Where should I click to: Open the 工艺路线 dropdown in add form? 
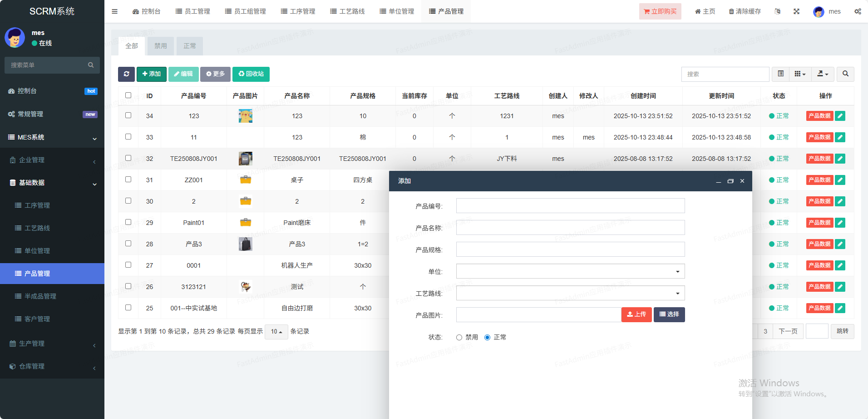click(x=570, y=293)
